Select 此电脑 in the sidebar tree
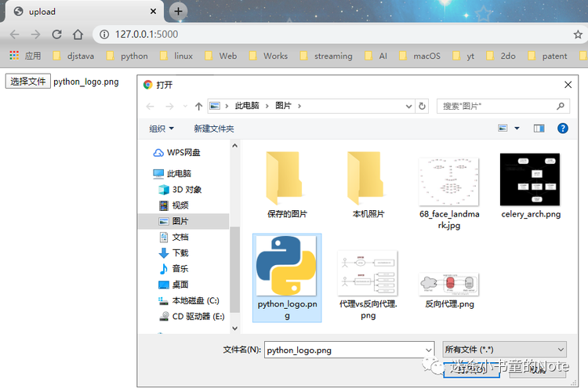This screenshot has width=588, height=392. (172, 173)
